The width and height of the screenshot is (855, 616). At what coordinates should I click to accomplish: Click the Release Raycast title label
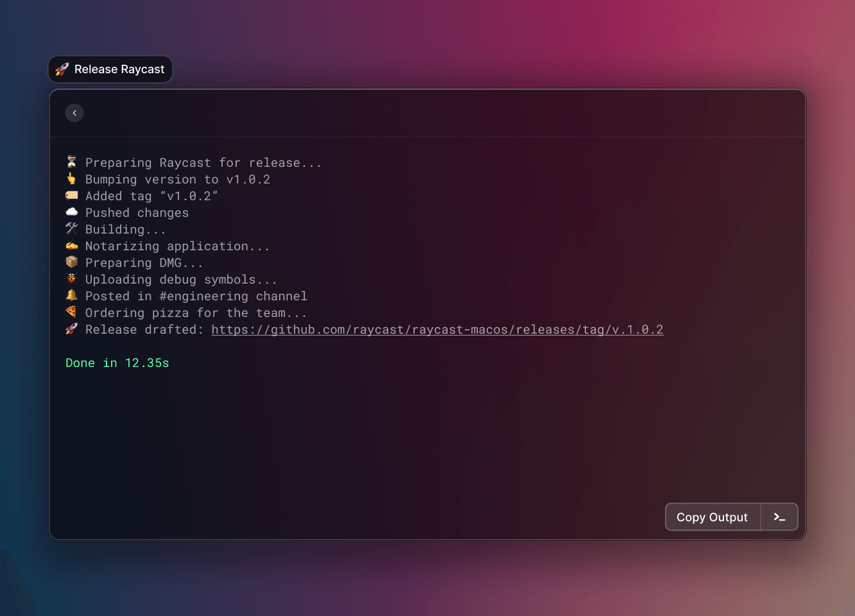tap(119, 69)
